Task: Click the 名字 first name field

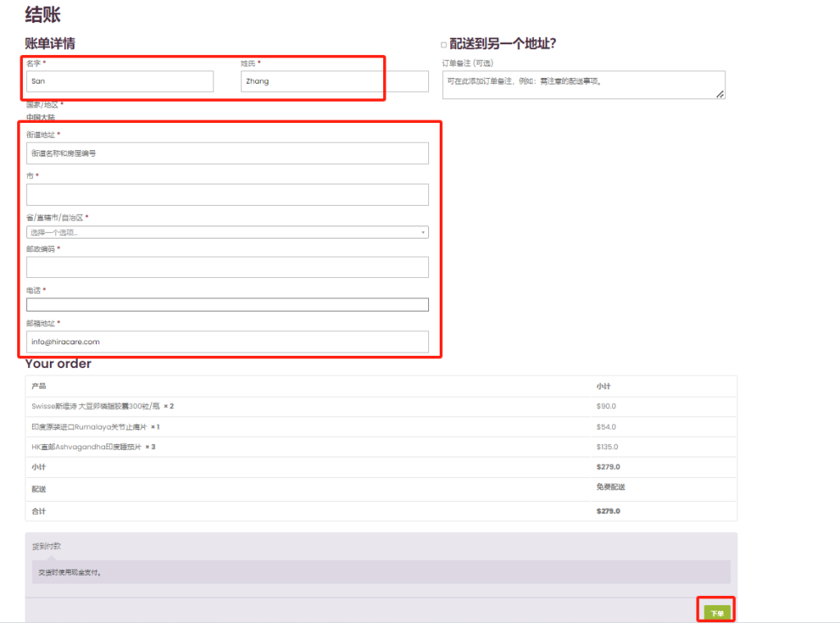Action: click(120, 81)
